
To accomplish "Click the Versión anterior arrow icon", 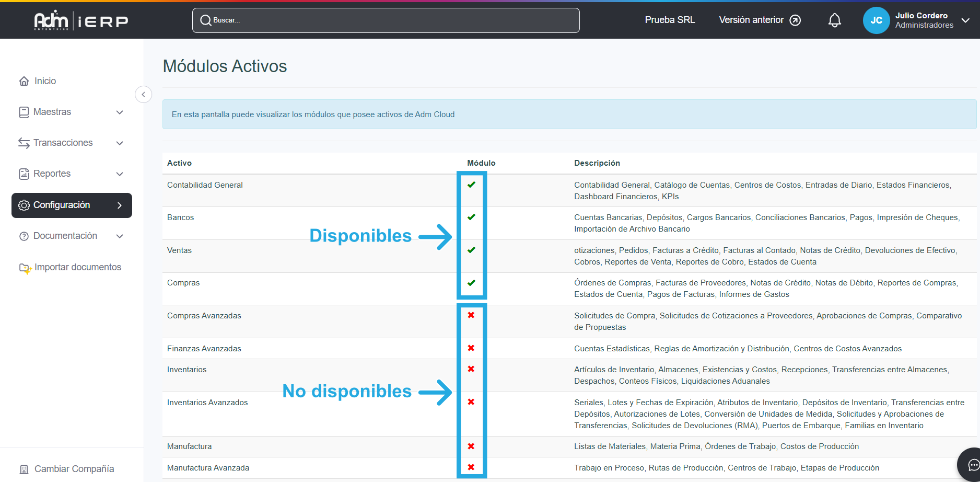I will point(795,20).
